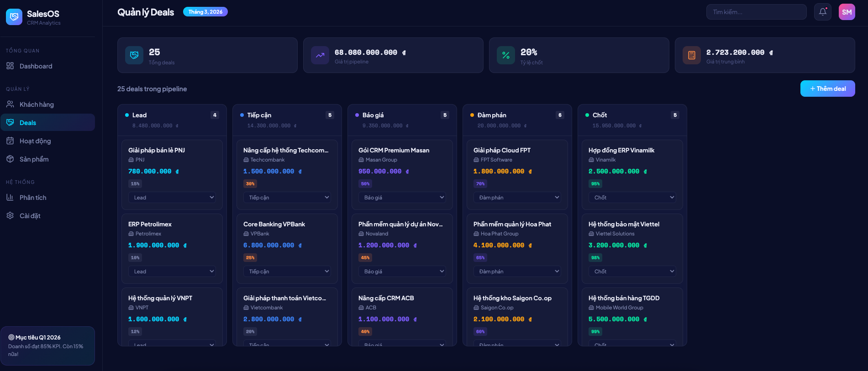Click the Tháng 3, 2026 badge
Image resolution: width=868 pixels, height=371 pixels.
tap(205, 12)
